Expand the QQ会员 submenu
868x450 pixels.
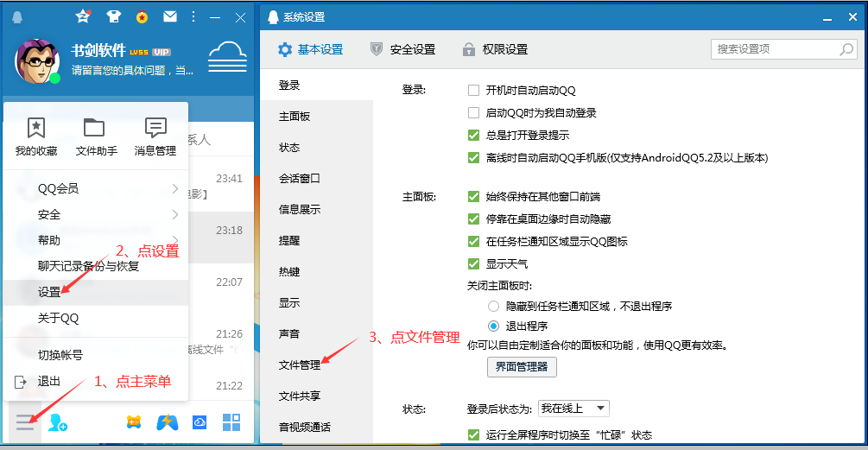click(x=96, y=189)
